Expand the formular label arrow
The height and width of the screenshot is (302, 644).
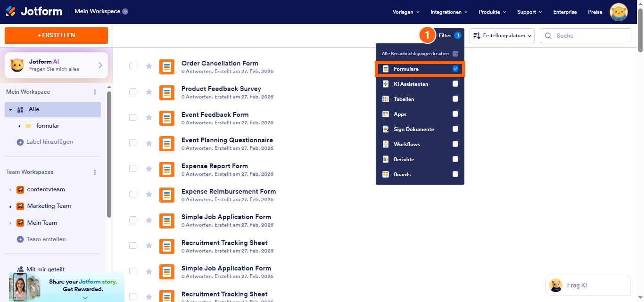(x=19, y=126)
